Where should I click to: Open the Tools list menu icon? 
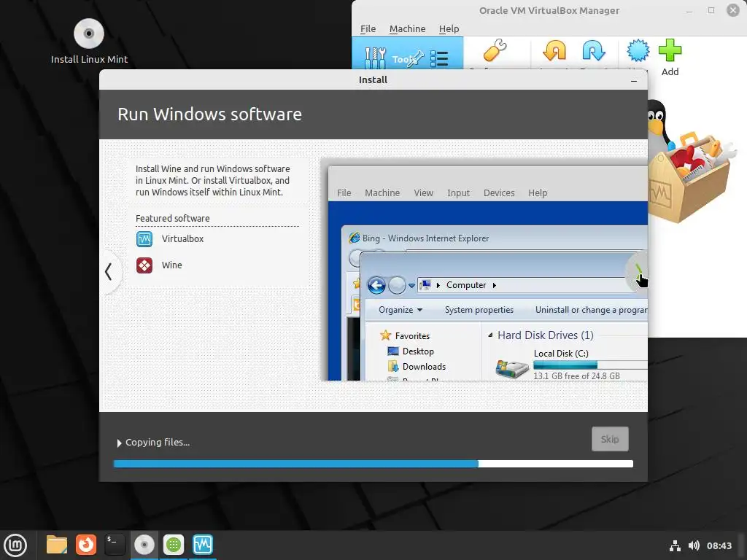(x=438, y=58)
